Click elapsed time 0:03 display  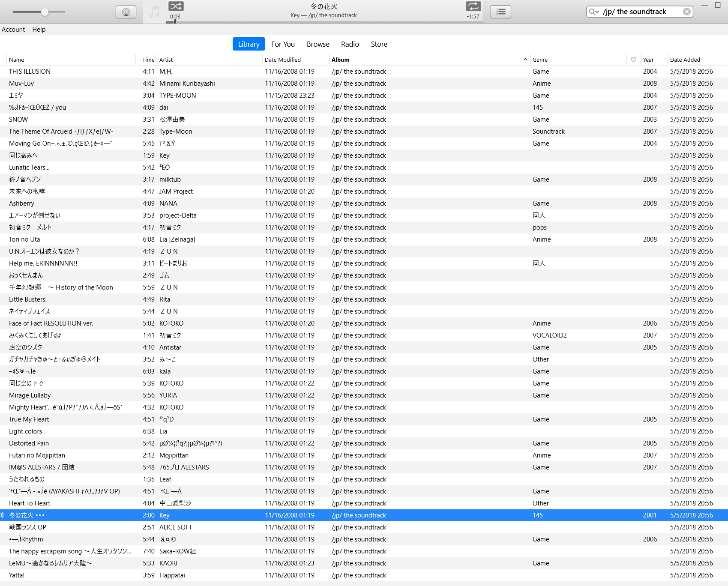pos(175,17)
